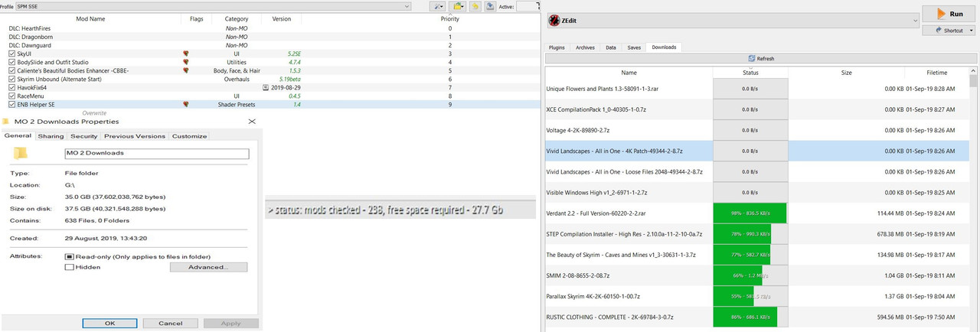
Task: Click the ENB Helper SE flag icon
Action: coord(185,104)
